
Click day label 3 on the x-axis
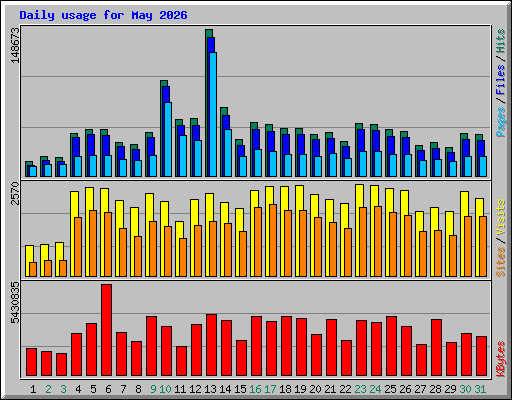pyautogui.click(x=63, y=389)
